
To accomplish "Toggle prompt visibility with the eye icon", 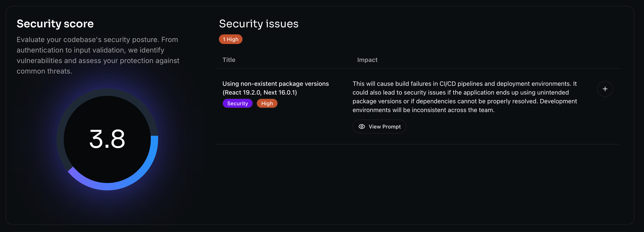I will 362,127.
